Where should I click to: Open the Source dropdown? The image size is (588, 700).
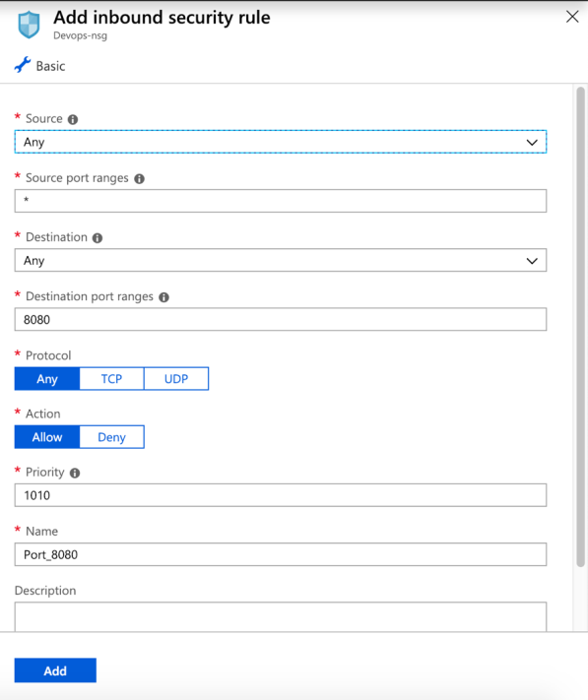(281, 142)
